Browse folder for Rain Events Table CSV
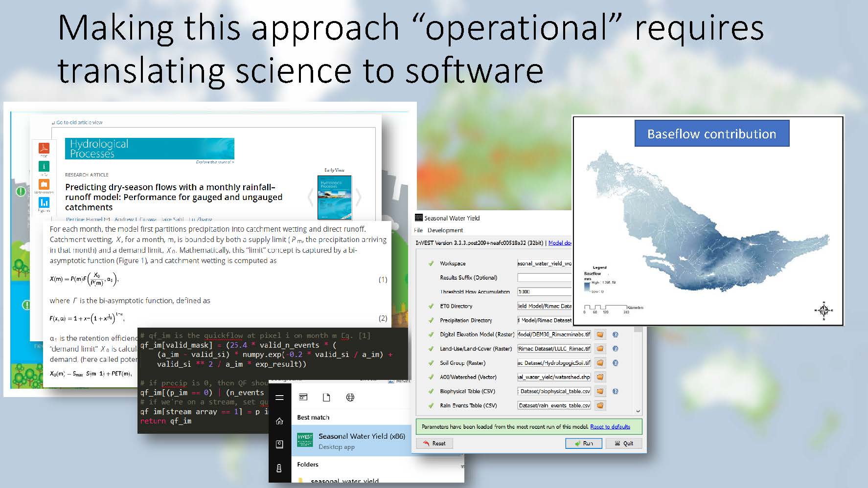The height and width of the screenshot is (488, 868). (x=600, y=405)
